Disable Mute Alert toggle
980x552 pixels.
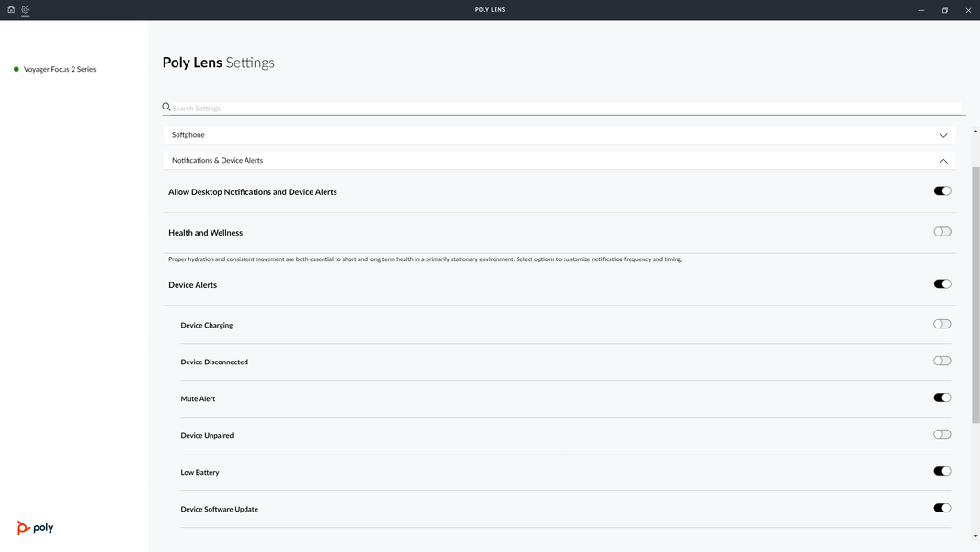click(x=942, y=398)
